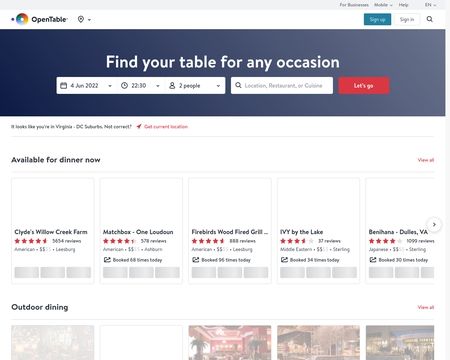This screenshot has height=360, width=450.
Task: Click the clock icon in the time field
Action: (x=124, y=86)
